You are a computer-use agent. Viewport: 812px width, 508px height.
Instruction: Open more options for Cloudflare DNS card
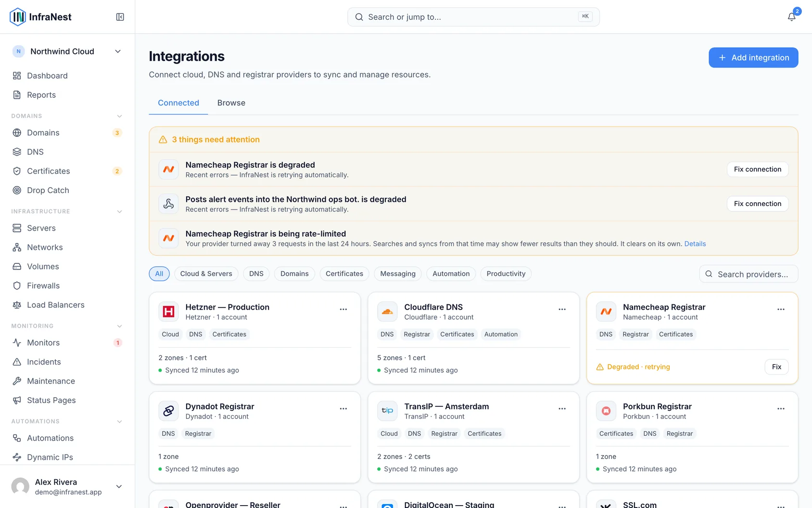[x=562, y=309]
